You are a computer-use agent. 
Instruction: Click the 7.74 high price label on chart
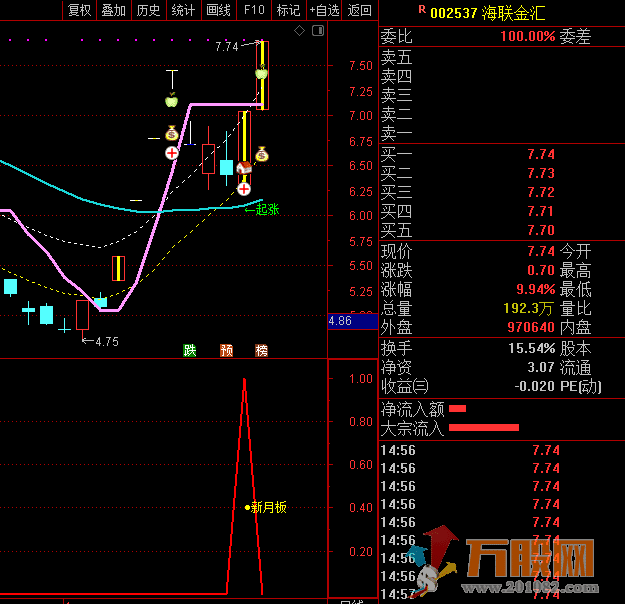click(x=226, y=47)
